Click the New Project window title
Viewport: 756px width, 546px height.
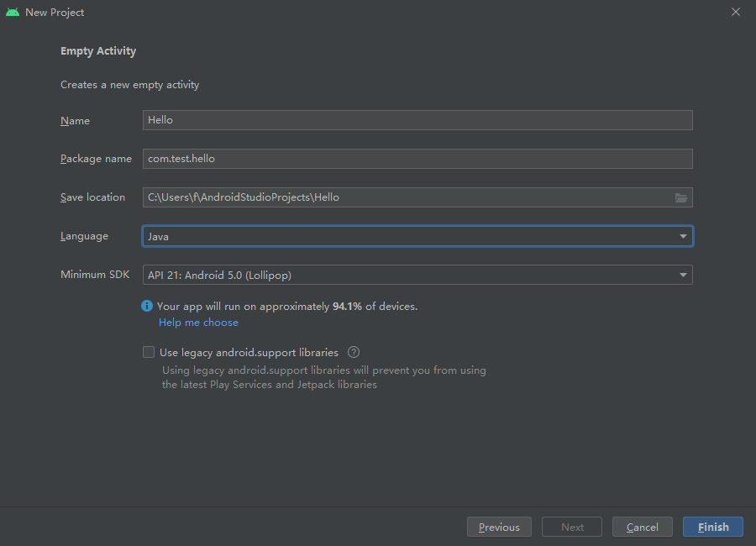coord(55,13)
